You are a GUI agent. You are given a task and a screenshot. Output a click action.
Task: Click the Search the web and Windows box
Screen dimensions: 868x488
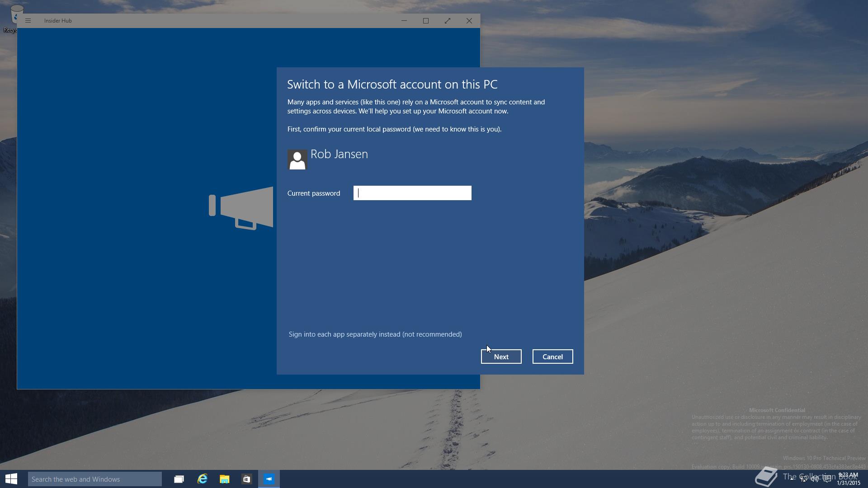tap(95, 479)
